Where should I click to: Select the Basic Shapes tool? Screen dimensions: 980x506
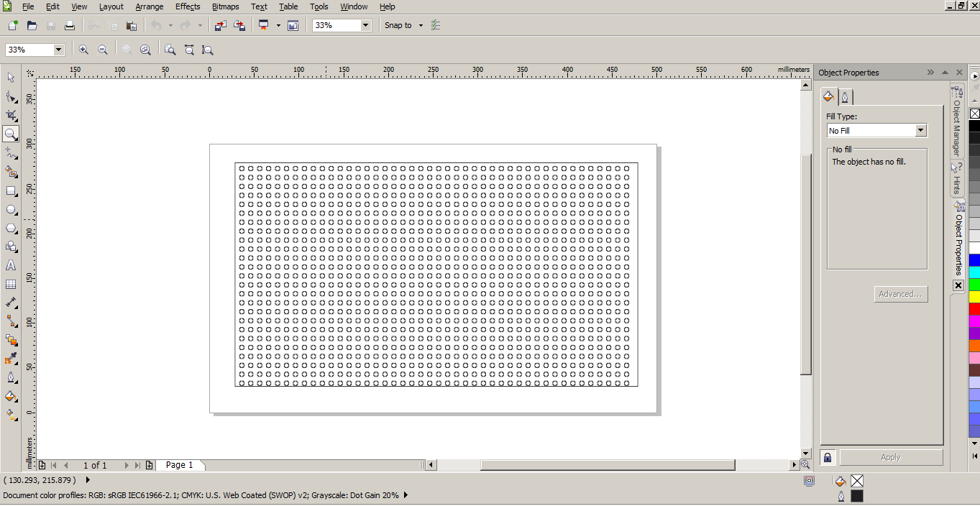click(11, 247)
